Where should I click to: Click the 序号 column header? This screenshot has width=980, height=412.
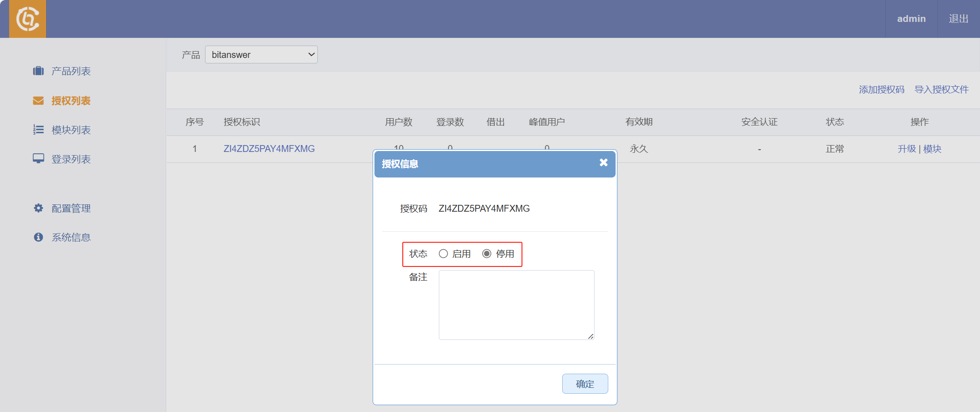195,122
